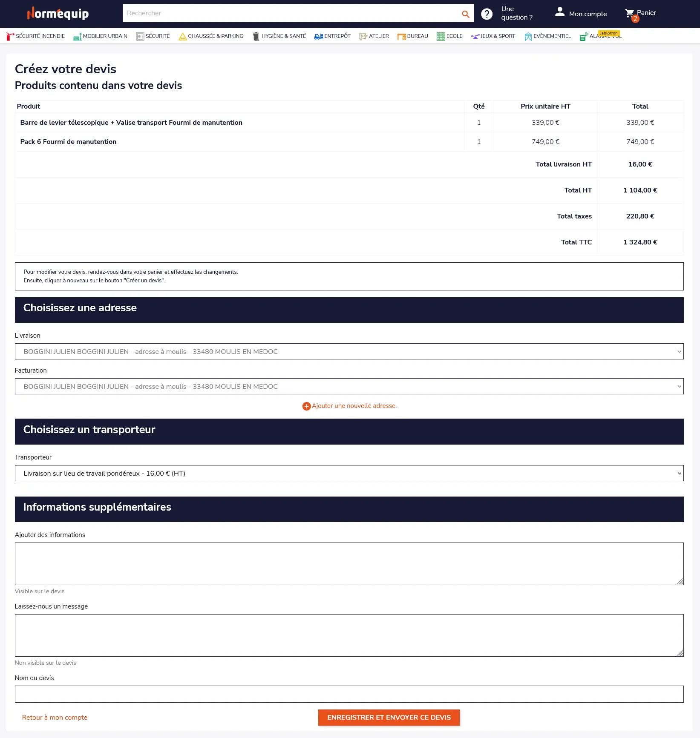Expand the Facturation address dropdown
Viewport: 700px width, 738px height.
point(349,387)
